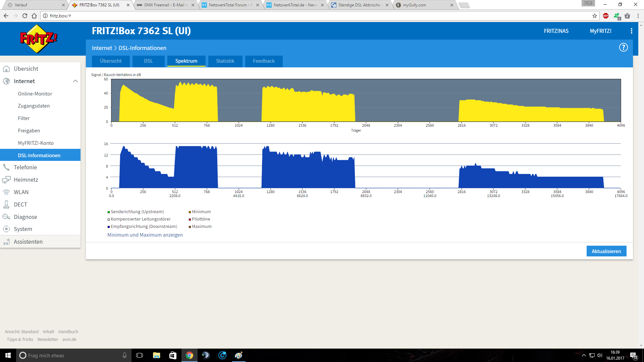Click the Diagnose sidebar icon

(x=6, y=217)
